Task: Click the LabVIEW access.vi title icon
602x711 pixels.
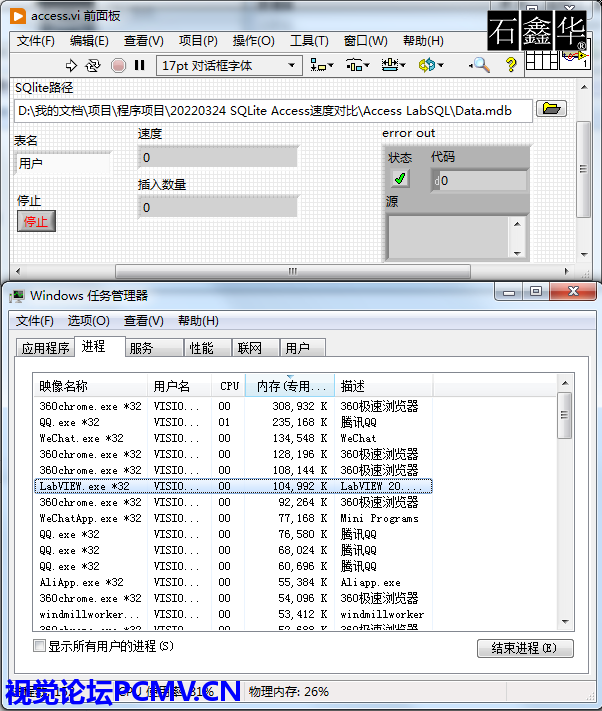Action: [x=19, y=16]
